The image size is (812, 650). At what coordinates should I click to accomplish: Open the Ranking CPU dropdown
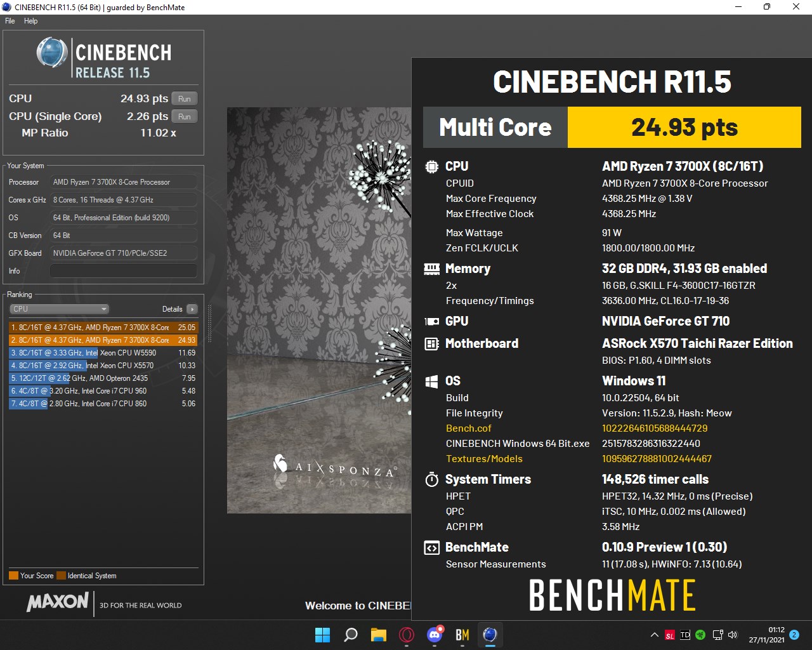coord(60,309)
